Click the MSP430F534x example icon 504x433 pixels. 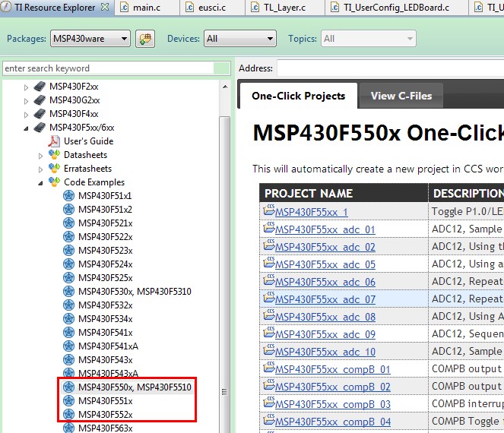click(x=68, y=318)
